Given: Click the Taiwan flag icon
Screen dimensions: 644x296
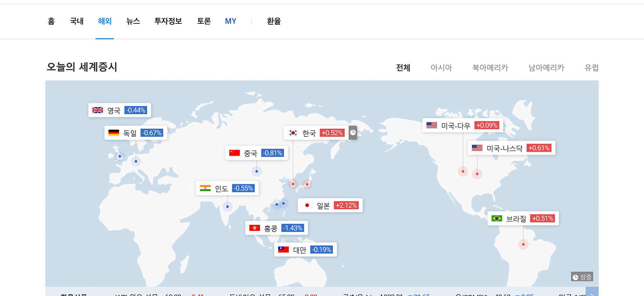Looking at the screenshot, I should (283, 249).
